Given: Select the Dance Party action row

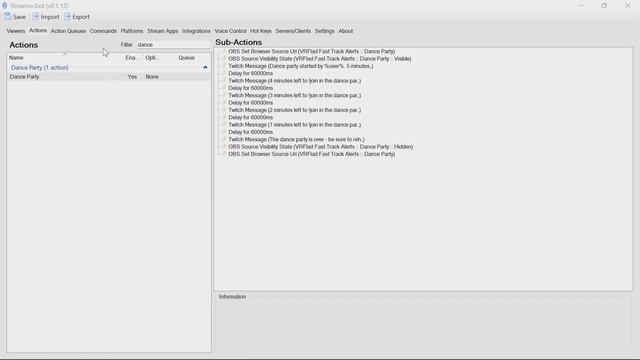Looking at the screenshot, I should (109, 77).
